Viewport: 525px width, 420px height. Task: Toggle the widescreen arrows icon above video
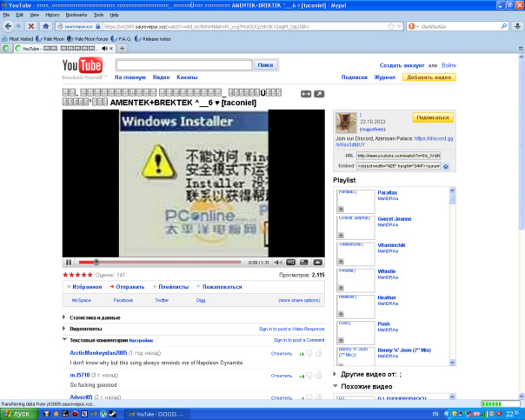click(306, 94)
